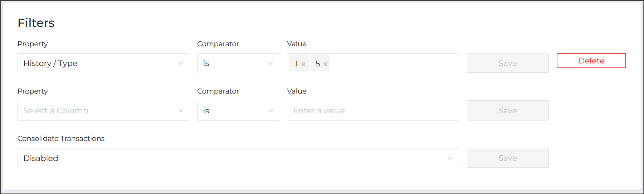
Task: Click the second Comparator chevron arrow
Action: pos(270,111)
